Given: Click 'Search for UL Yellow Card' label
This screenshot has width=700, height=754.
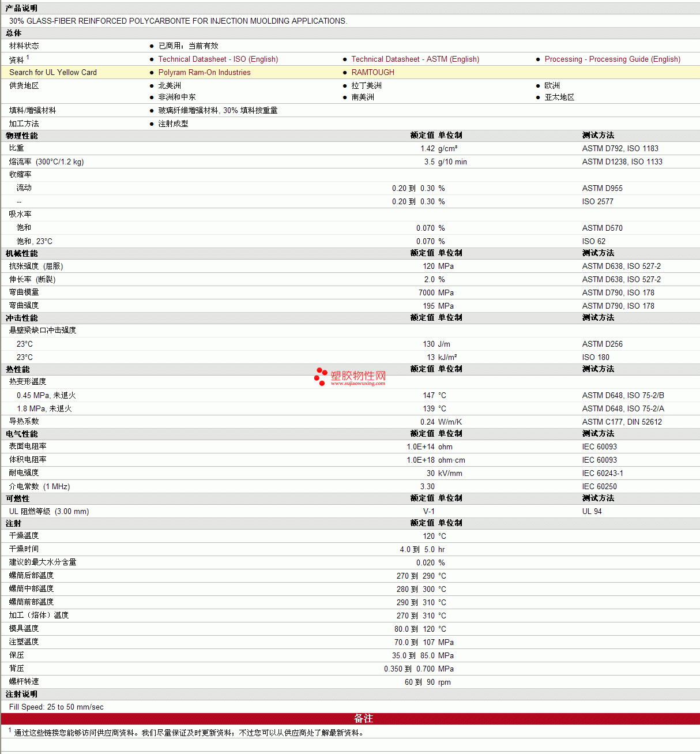Looking at the screenshot, I should [x=53, y=73].
